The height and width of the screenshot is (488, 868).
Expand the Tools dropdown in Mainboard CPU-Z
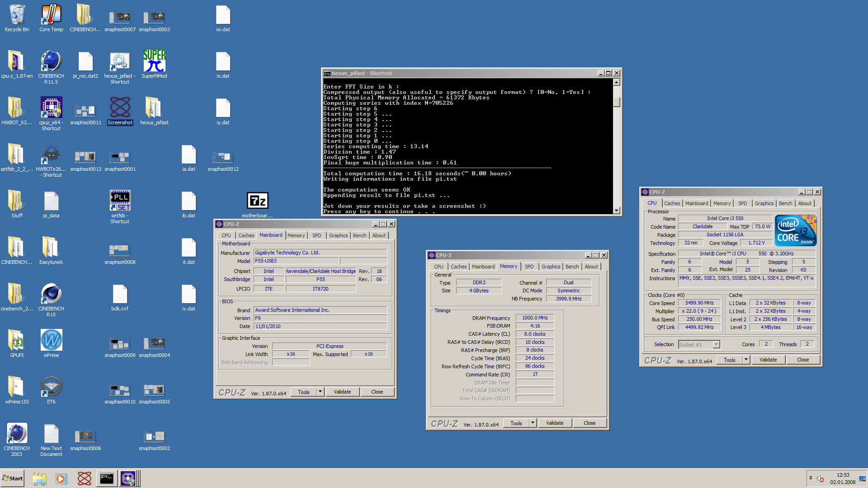pos(320,392)
